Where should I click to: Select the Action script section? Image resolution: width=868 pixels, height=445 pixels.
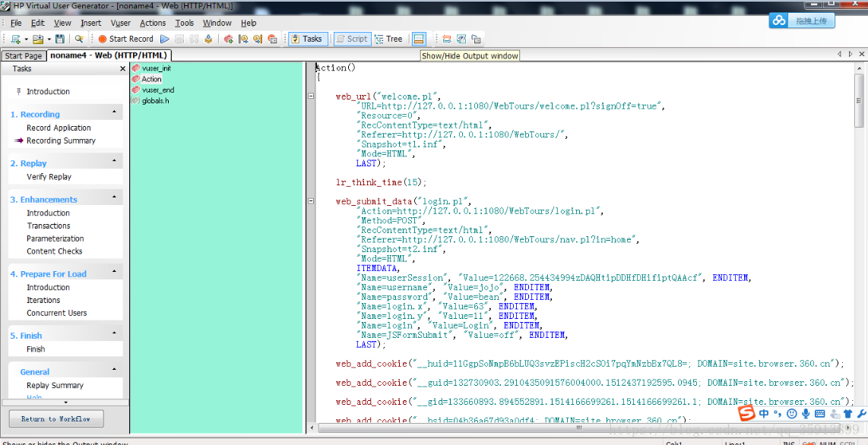point(147,79)
